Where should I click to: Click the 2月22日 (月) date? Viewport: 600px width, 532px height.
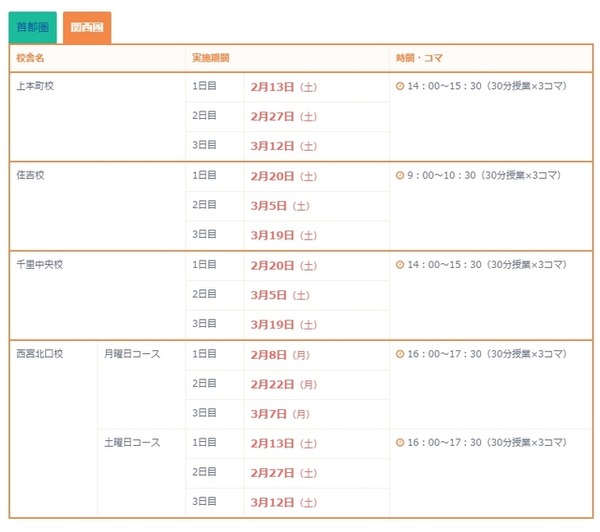coord(284,385)
